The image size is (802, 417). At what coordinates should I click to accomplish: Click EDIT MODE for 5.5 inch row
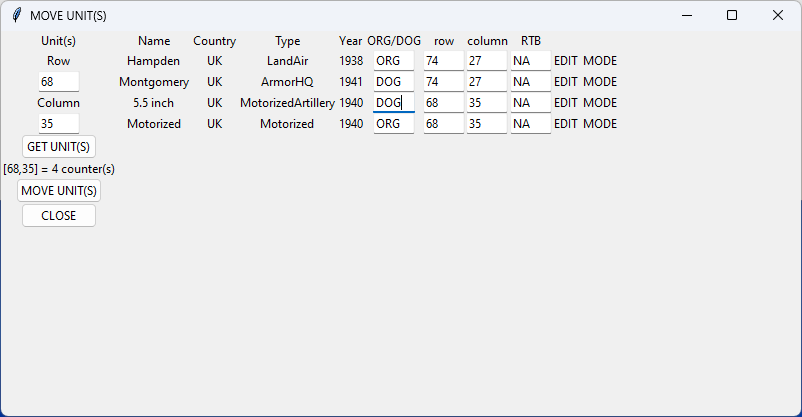(585, 103)
